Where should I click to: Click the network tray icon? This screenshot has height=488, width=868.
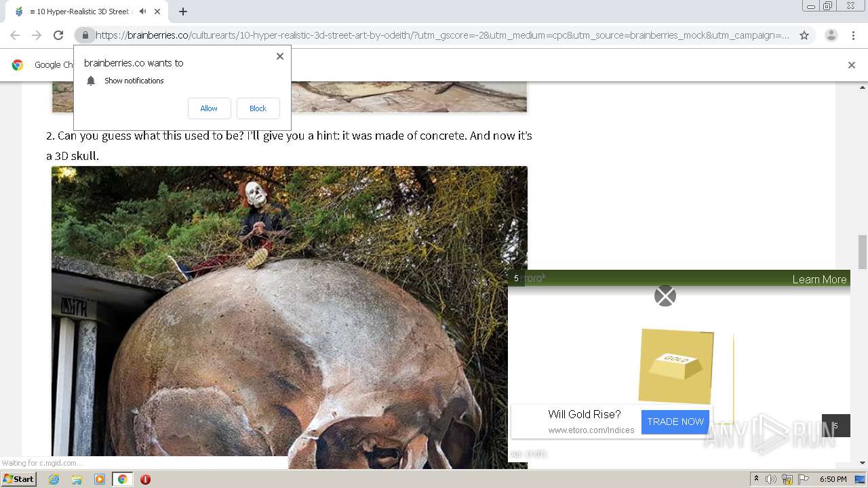(x=787, y=479)
